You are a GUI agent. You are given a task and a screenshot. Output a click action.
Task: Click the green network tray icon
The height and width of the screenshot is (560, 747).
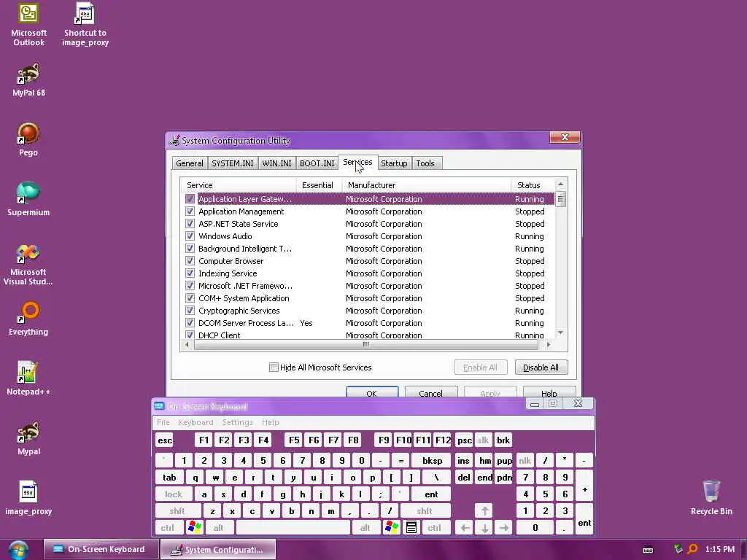coord(678,549)
